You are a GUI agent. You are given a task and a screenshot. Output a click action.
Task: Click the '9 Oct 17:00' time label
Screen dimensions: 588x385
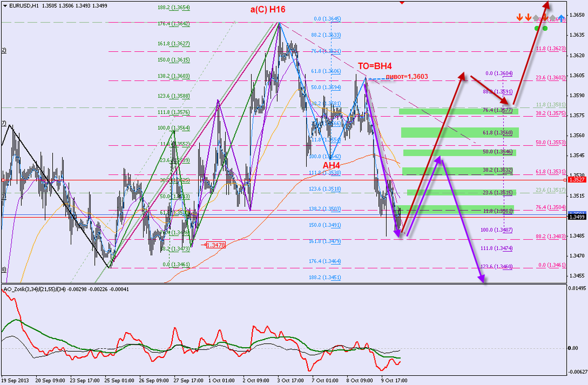[394, 380]
